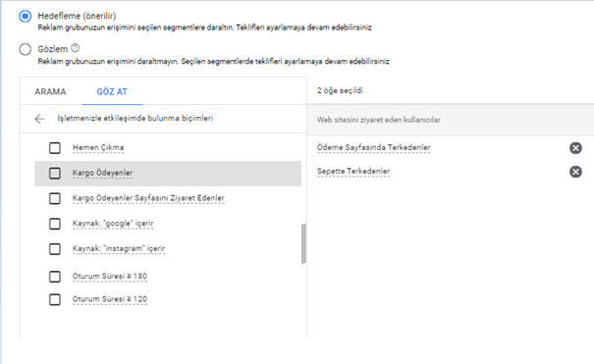The width and height of the screenshot is (594, 364).
Task: Click the Oturum Süresi ≥ 180 label
Action: click(x=110, y=277)
